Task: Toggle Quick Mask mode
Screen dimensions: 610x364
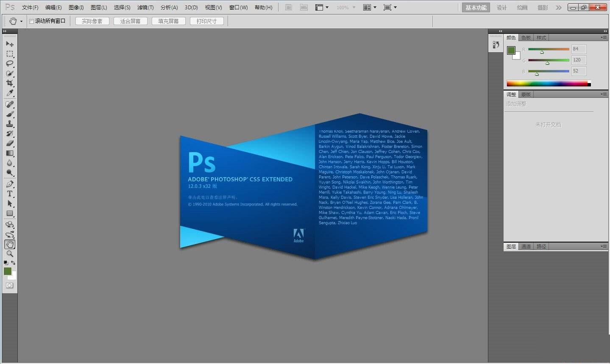Action: click(x=10, y=285)
